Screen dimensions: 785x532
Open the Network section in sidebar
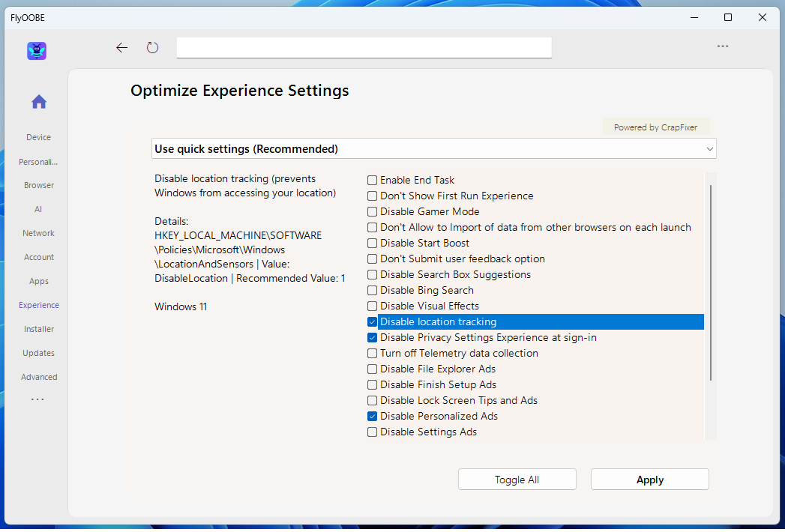click(x=39, y=233)
